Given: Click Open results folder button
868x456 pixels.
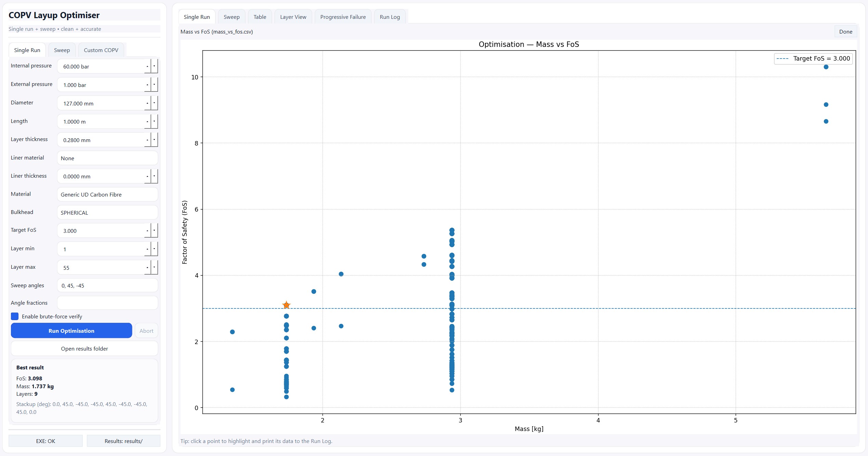Looking at the screenshot, I should tap(84, 349).
